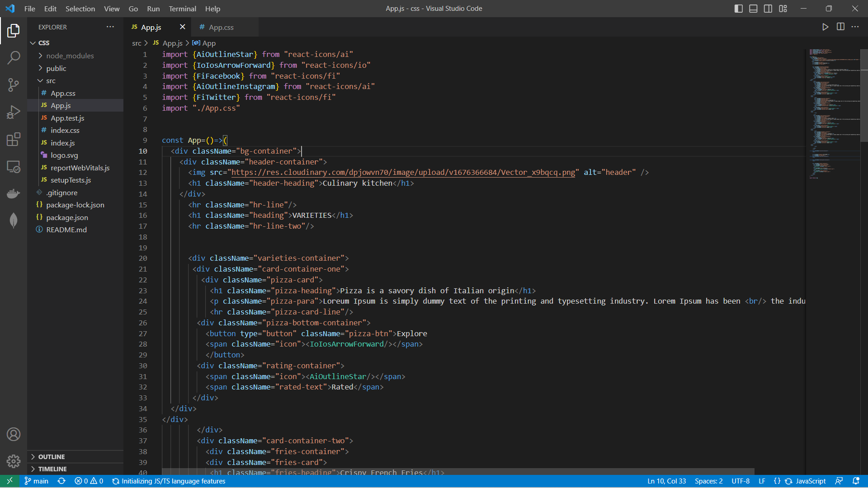Toggle the Secondary Side Bar
The height and width of the screenshot is (488, 868).
(768, 8)
